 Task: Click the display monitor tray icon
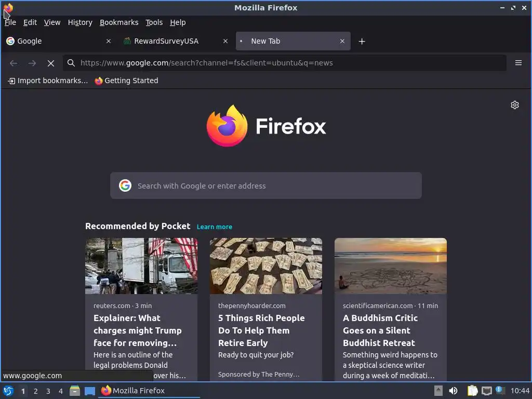(486, 391)
